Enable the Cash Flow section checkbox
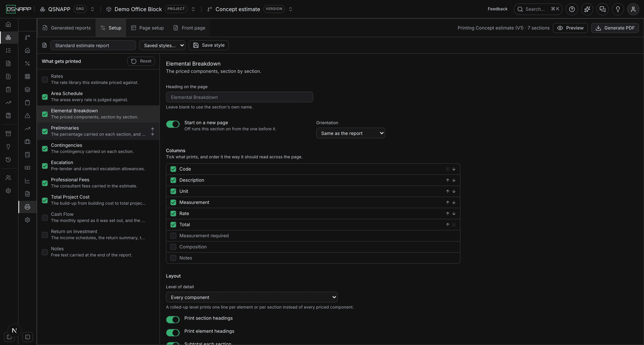The image size is (644, 345). coord(45,218)
